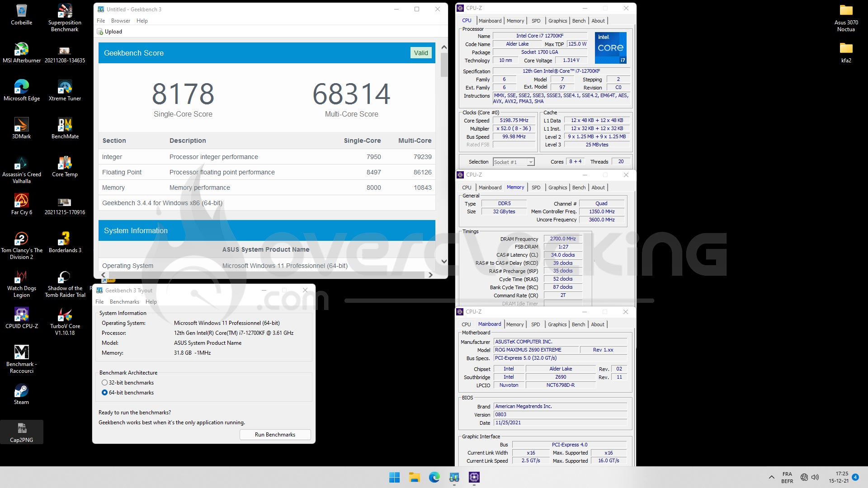This screenshot has height=488, width=868.
Task: Open the Socket #1 selection dropdown in CPU-Z
Action: tap(514, 162)
